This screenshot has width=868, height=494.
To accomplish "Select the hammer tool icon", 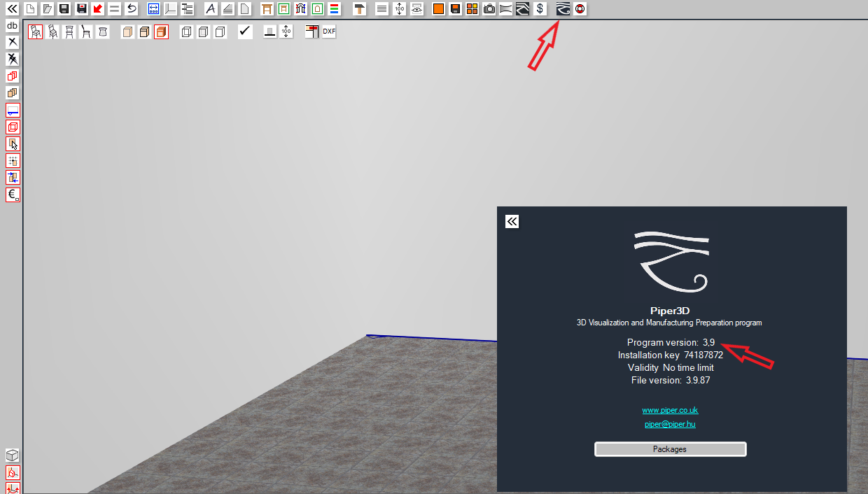I will click(x=359, y=9).
